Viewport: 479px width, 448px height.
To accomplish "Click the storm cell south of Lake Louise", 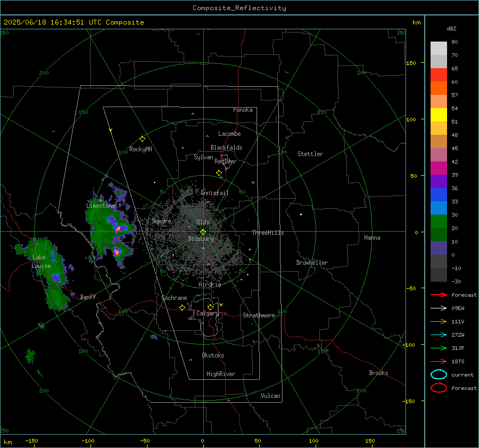I will click(x=56, y=278).
